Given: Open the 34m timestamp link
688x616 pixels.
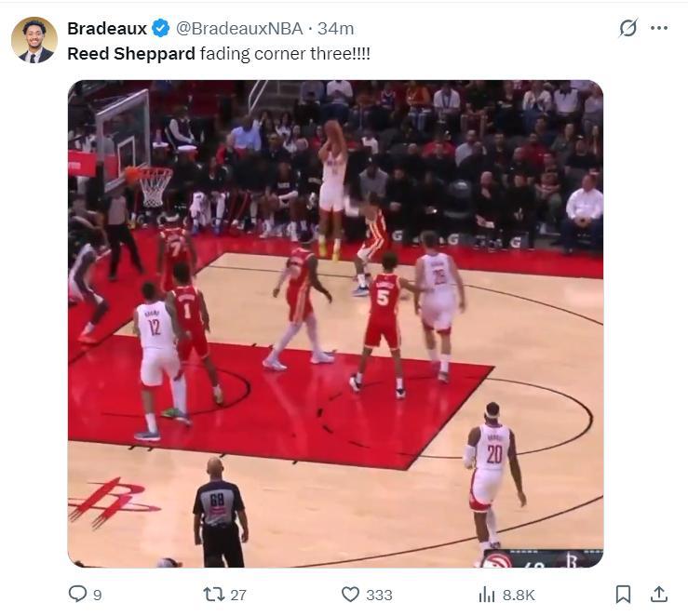Looking at the screenshot, I should [x=336, y=29].
